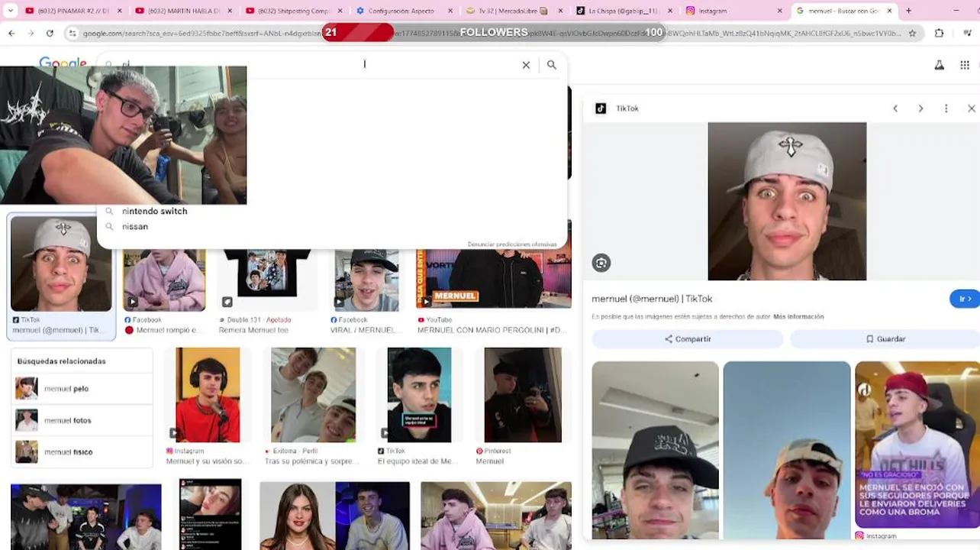Choose the nintendo switch suggestion
This screenshot has width=980, height=550.
click(x=332, y=211)
